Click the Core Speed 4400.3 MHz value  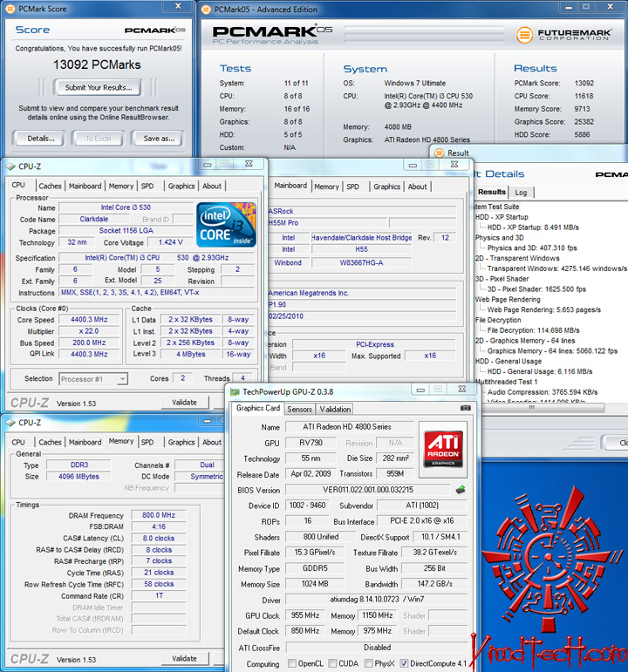pyautogui.click(x=89, y=319)
